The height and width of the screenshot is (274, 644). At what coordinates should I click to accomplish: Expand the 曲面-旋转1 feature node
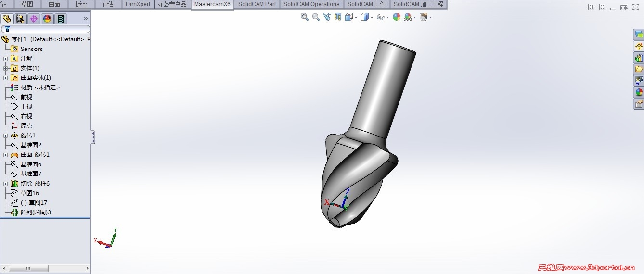6,155
